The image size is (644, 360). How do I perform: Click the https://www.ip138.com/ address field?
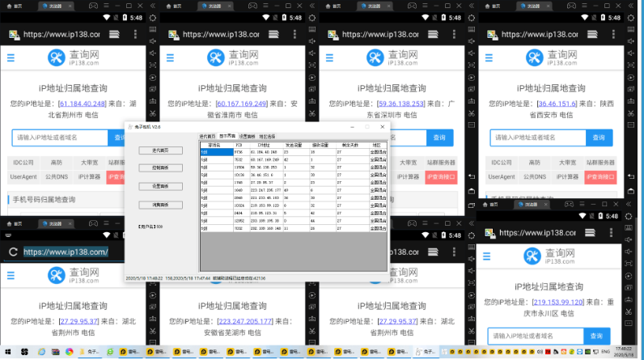[66, 252]
